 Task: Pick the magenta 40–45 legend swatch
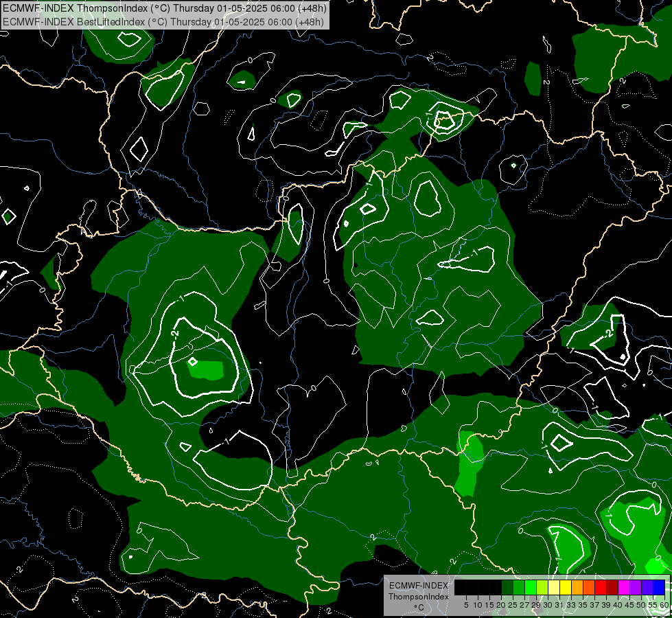click(624, 587)
